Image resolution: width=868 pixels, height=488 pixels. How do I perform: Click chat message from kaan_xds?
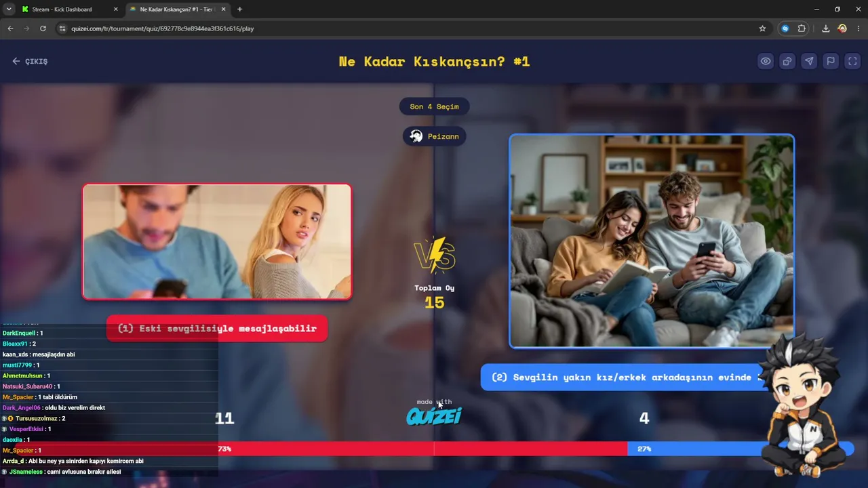[39, 354]
